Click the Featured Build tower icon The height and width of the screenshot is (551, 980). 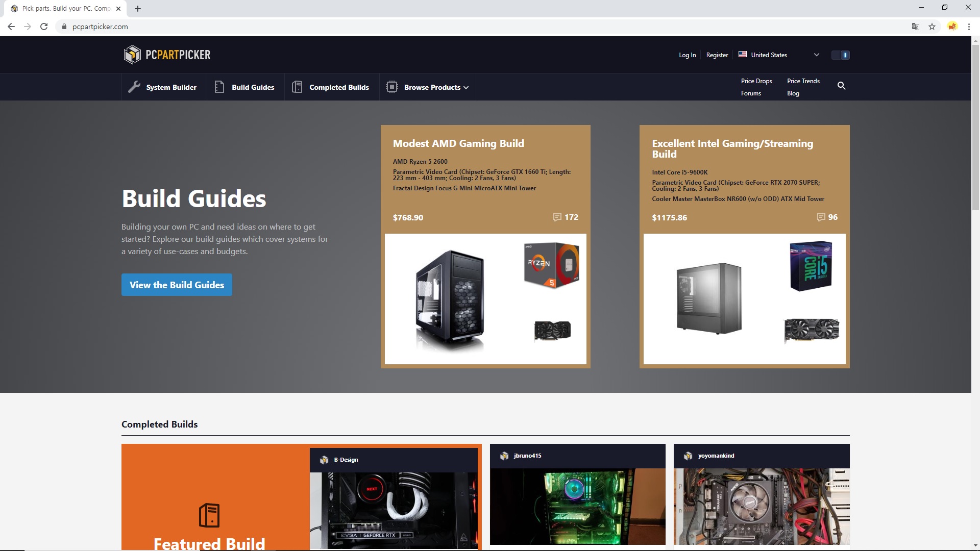pyautogui.click(x=209, y=515)
